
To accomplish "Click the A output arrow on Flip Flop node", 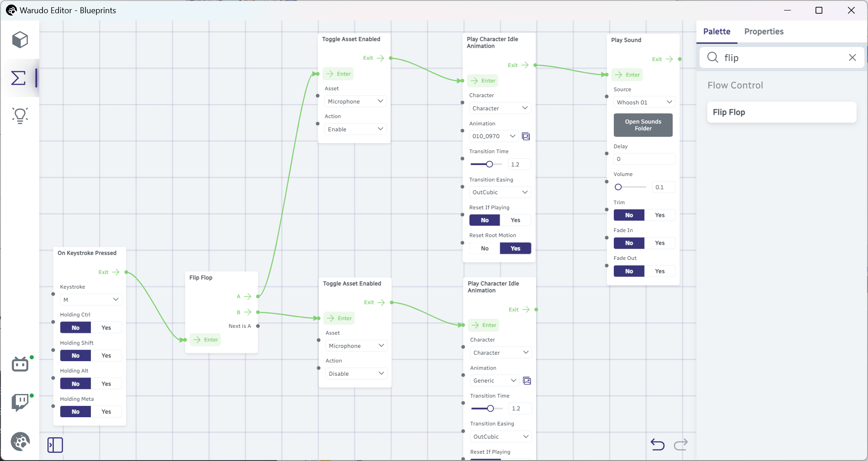I will [248, 296].
